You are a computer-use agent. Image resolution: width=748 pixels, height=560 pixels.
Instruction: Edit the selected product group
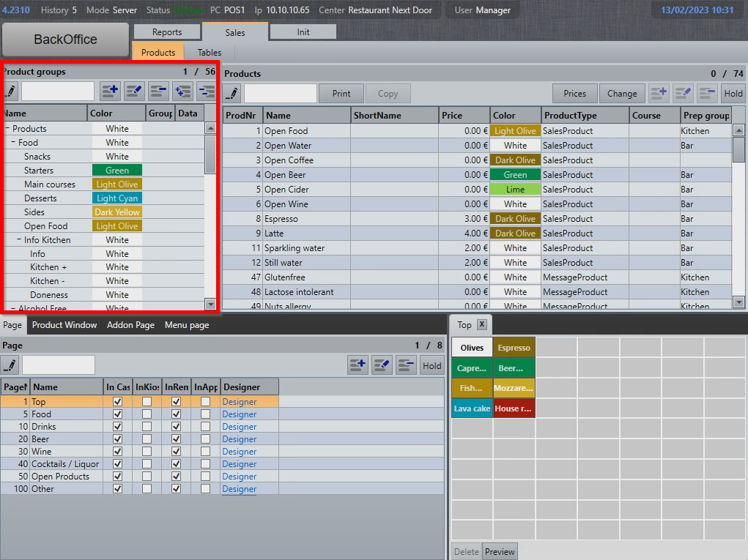pos(135,91)
